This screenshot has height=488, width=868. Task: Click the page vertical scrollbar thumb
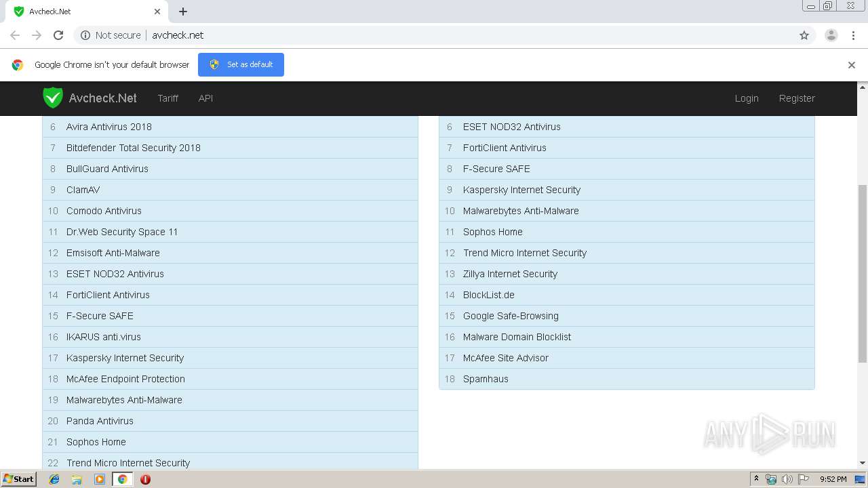coord(863,274)
